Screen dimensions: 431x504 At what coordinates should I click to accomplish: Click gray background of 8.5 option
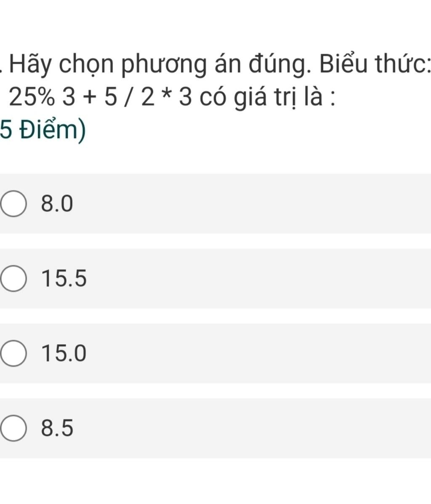pos(253,428)
